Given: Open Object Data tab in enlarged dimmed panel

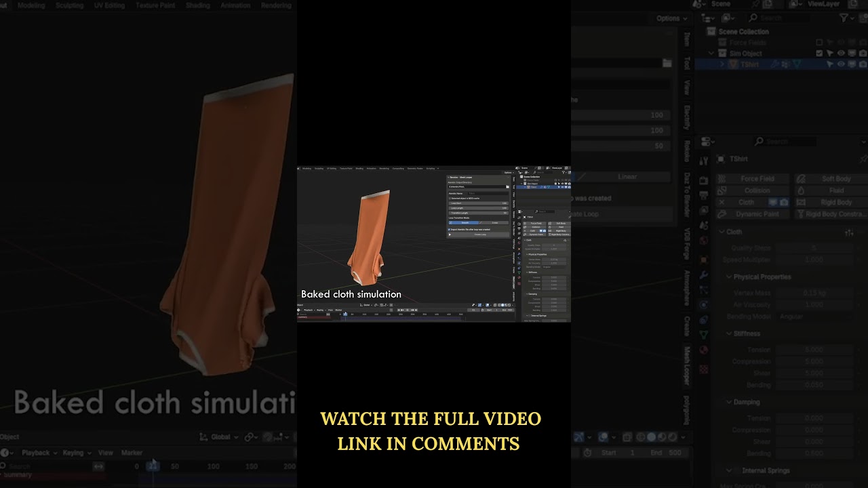Looking at the screenshot, I should coord(704,335).
